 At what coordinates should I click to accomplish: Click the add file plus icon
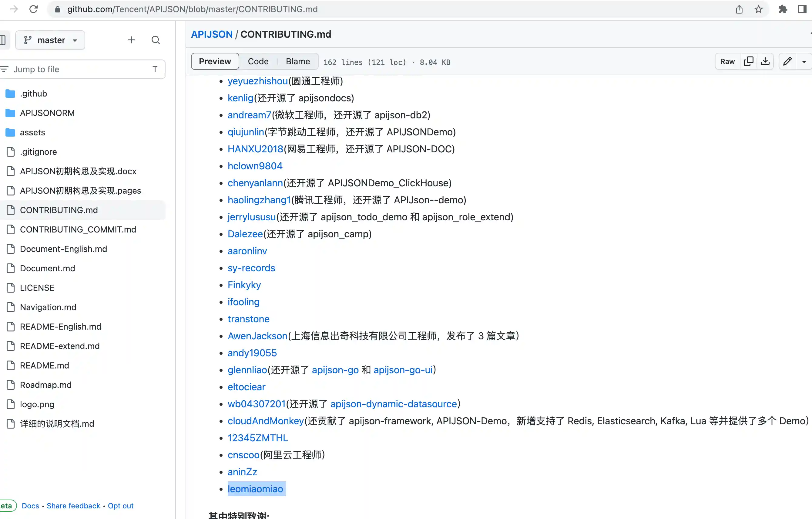131,40
